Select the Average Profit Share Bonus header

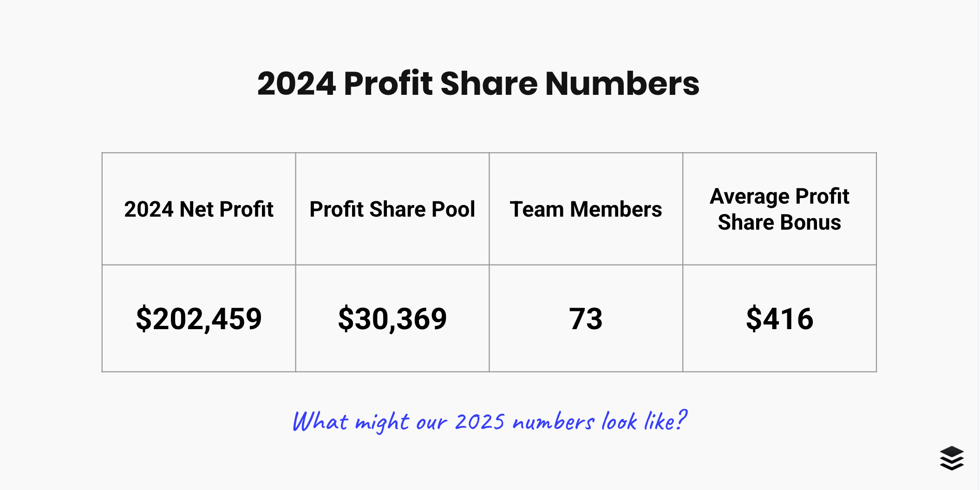point(780,209)
